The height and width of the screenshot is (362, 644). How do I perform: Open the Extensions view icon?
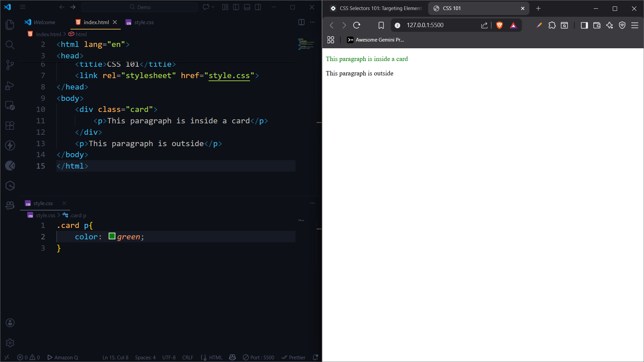tap(10, 125)
